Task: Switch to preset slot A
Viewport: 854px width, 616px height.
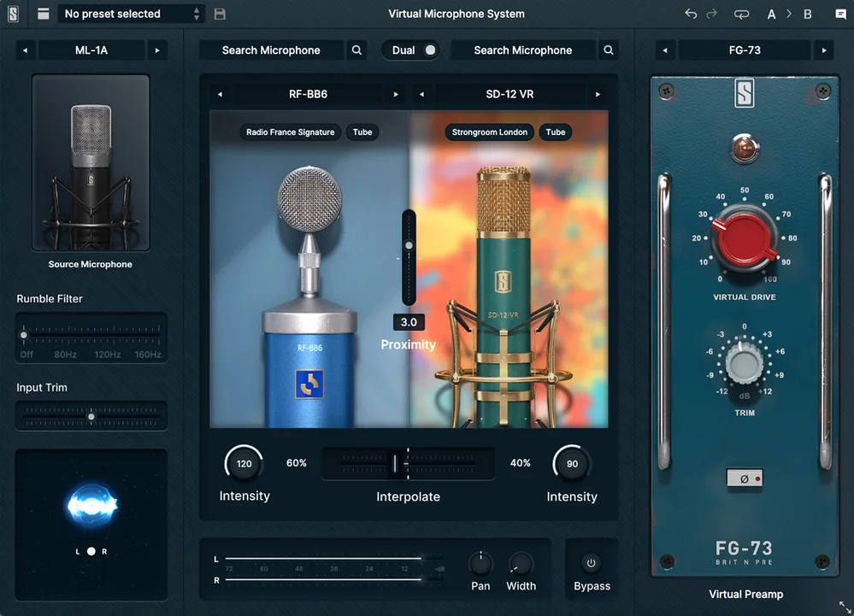Action: point(772,14)
